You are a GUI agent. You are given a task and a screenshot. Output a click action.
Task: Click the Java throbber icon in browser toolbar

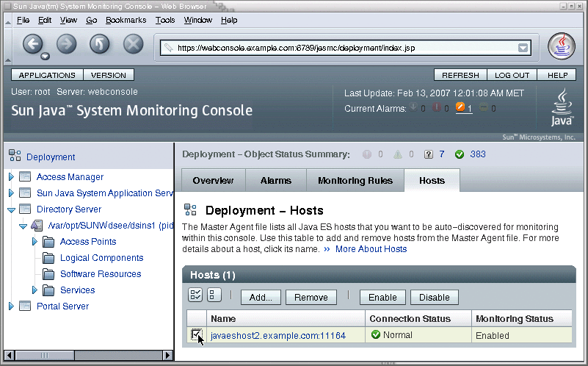(562, 46)
